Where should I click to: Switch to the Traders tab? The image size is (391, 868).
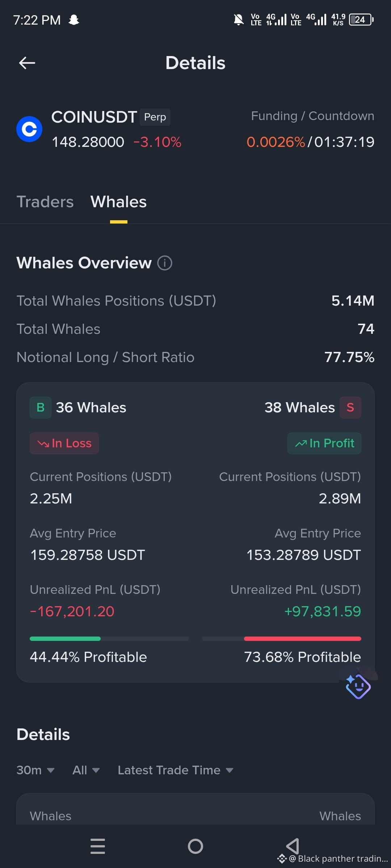pyautogui.click(x=45, y=202)
